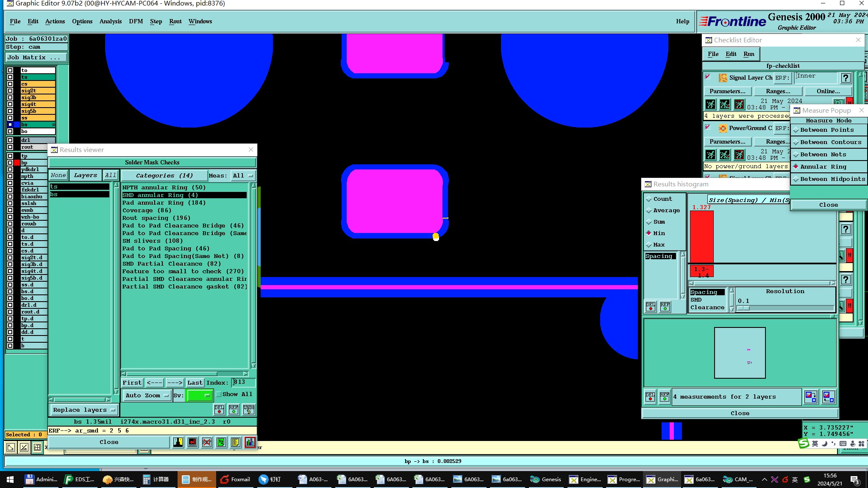Viewport: 868px width, 488px height.
Task: Click the help question mark in Checklist Editor
Action: pyautogui.click(x=846, y=78)
